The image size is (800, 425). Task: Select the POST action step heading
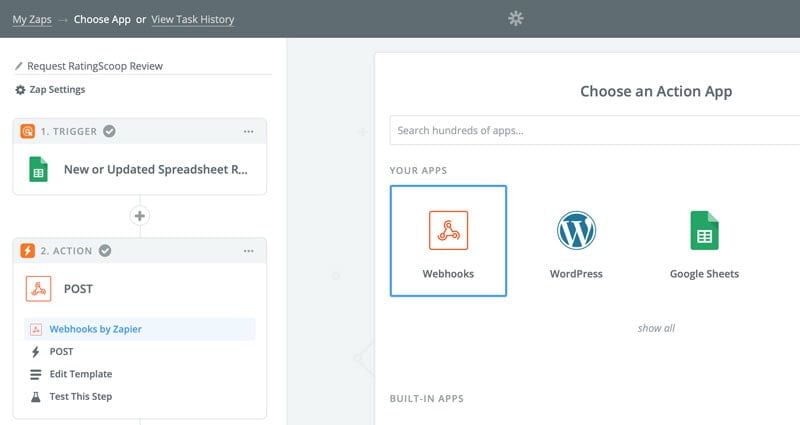[78, 289]
